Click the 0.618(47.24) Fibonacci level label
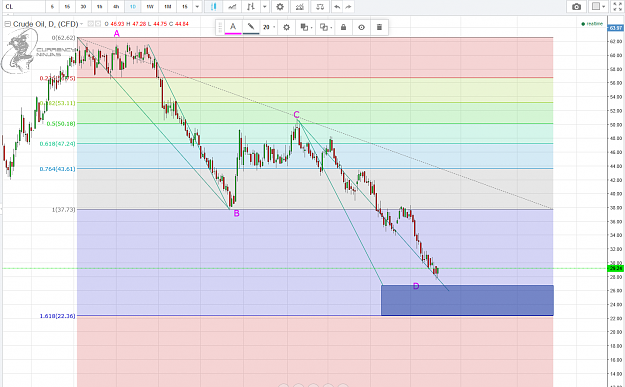625x387 pixels. coord(57,143)
